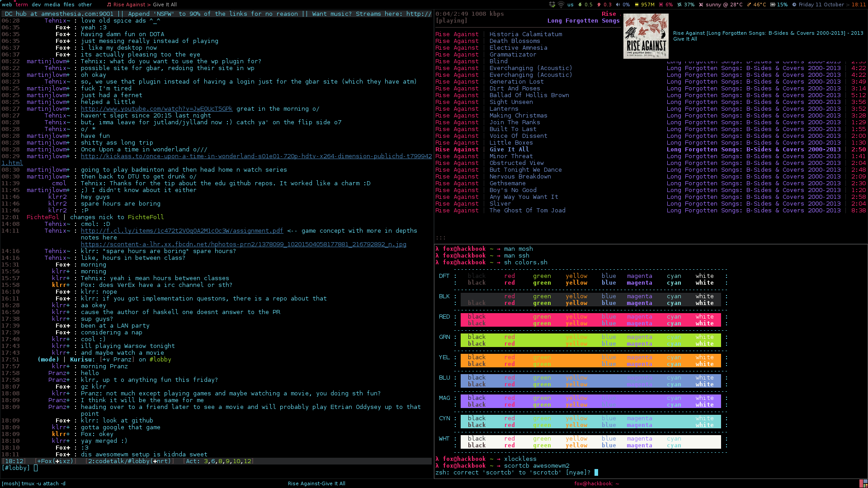Click the weather widget icon

701,5
